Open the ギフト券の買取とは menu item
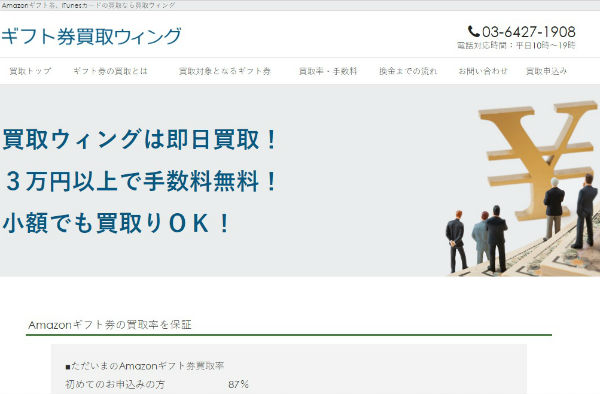The image size is (600, 394). coord(110,71)
